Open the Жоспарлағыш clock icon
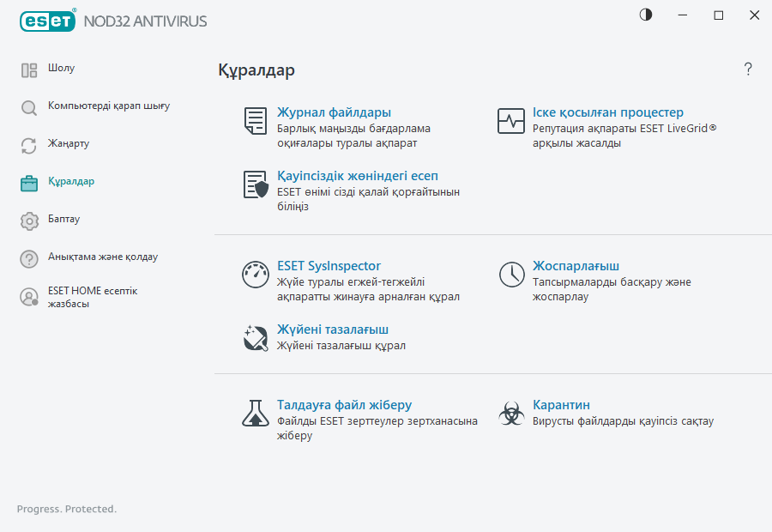 pyautogui.click(x=510, y=275)
